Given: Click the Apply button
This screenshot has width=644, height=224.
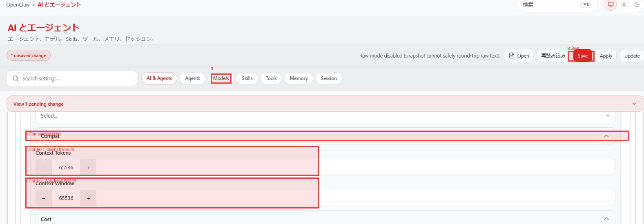Looking at the screenshot, I should [x=606, y=56].
